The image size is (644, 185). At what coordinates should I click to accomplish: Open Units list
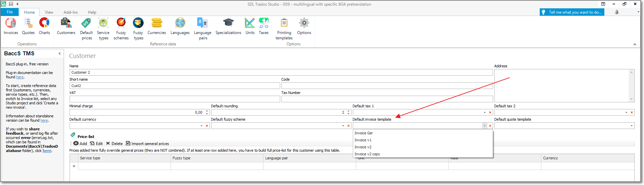click(x=250, y=26)
